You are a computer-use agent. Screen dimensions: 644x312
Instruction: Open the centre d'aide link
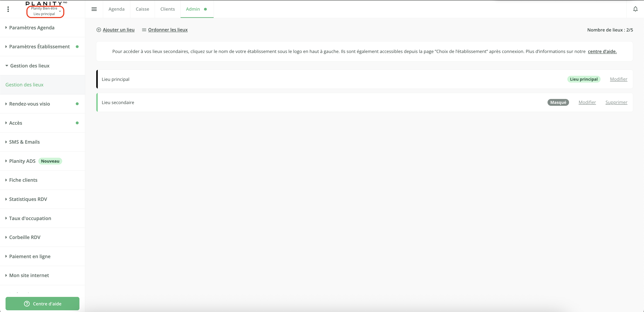[602, 52]
